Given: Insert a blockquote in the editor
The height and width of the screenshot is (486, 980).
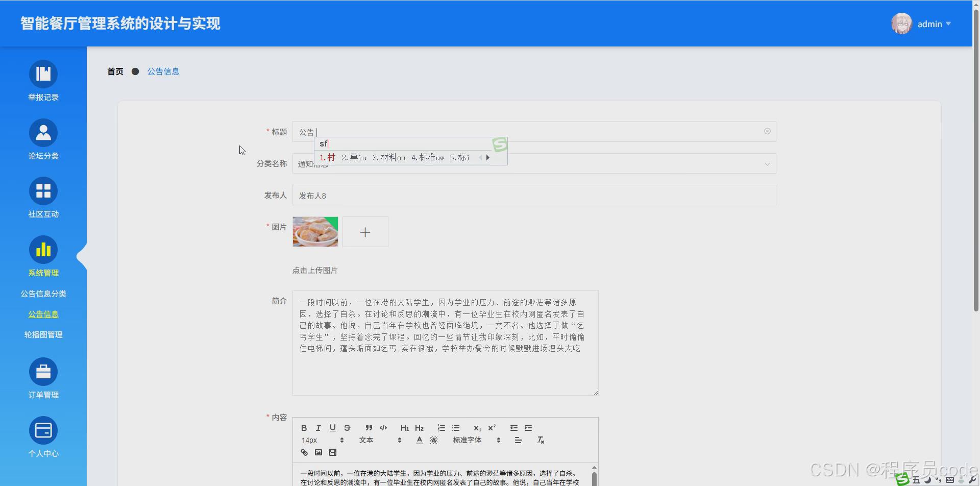Looking at the screenshot, I should tap(369, 428).
